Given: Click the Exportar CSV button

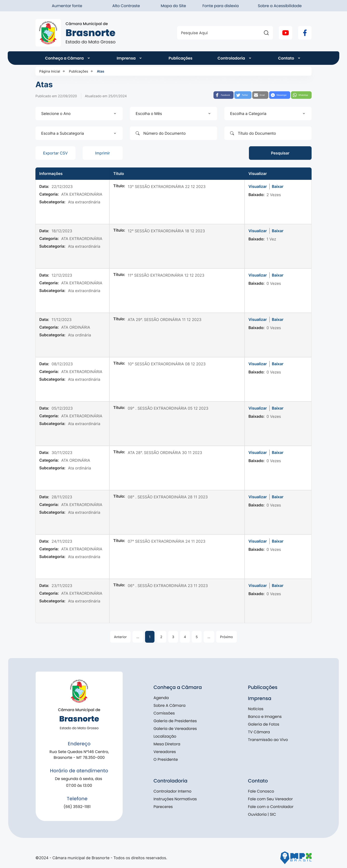Looking at the screenshot, I should (55, 153).
